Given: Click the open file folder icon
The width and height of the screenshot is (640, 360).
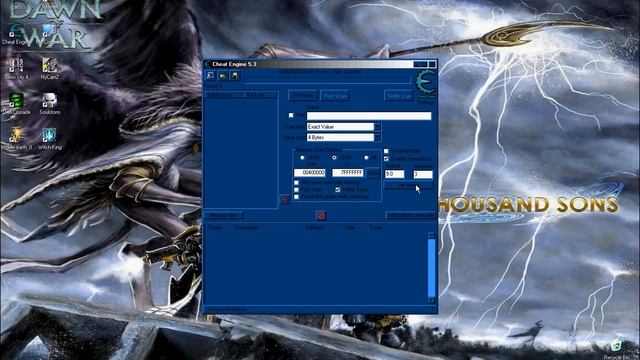Looking at the screenshot, I should [223, 76].
